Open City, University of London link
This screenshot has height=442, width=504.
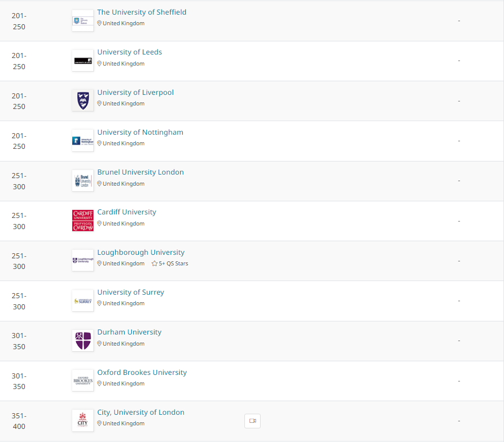click(140, 412)
